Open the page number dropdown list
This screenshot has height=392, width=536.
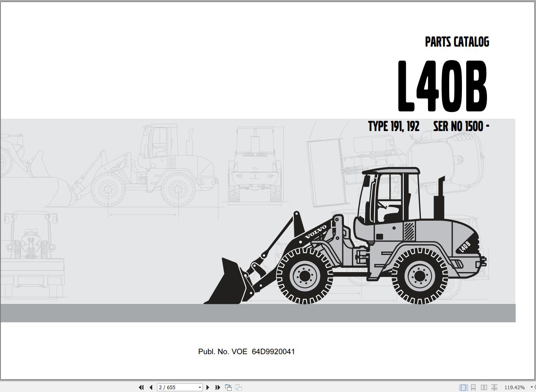pos(200,387)
